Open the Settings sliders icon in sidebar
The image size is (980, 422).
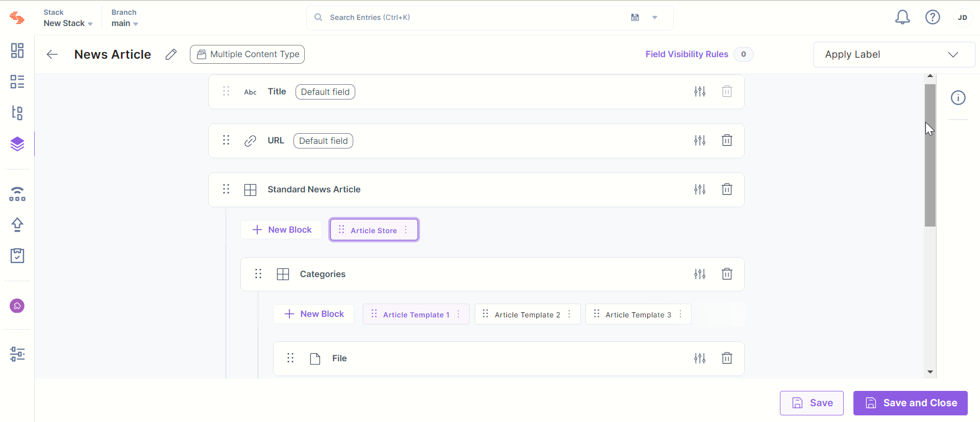(x=17, y=354)
